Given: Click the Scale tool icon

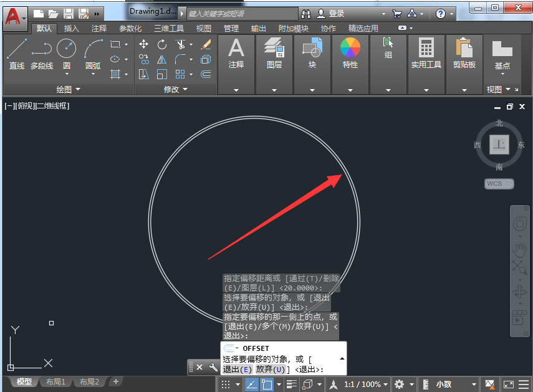Looking at the screenshot, I should (162, 74).
